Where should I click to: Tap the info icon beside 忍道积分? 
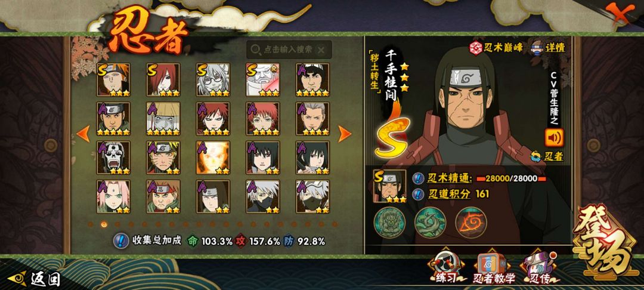417,194
